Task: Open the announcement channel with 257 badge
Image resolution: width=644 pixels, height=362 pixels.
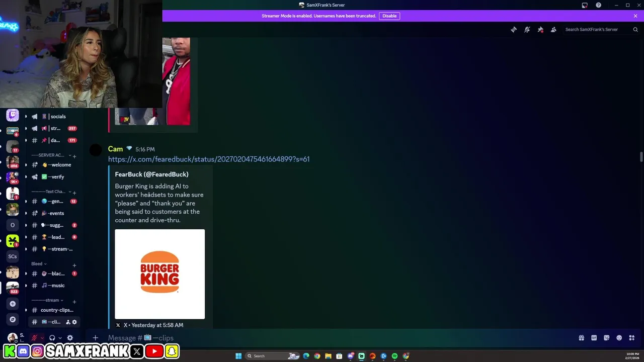Action: click(x=53, y=129)
